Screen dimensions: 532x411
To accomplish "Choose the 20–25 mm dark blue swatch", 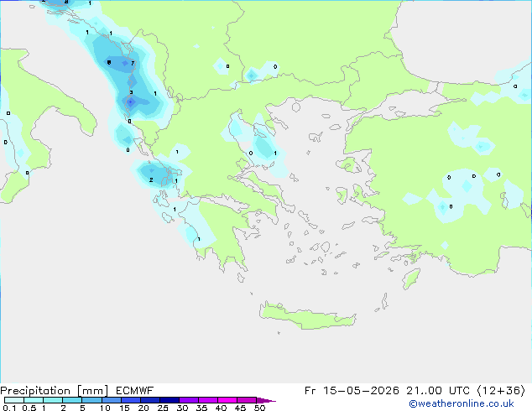I will [x=149, y=400].
